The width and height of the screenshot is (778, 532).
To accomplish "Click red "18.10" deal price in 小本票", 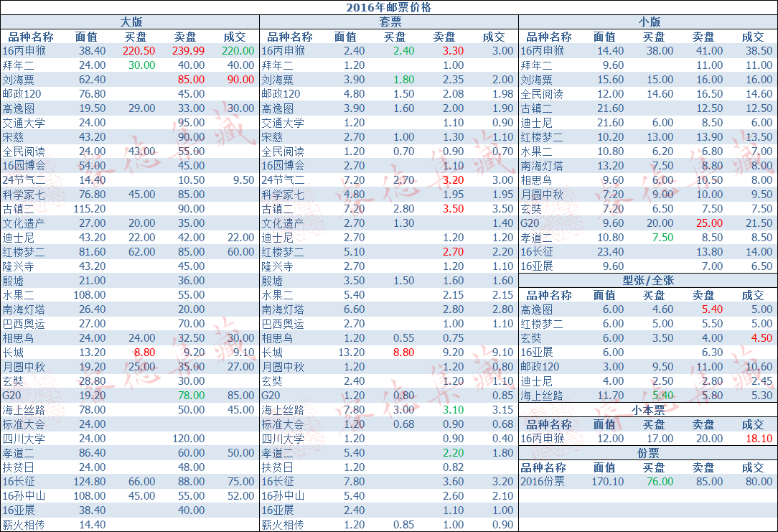I will click(759, 439).
